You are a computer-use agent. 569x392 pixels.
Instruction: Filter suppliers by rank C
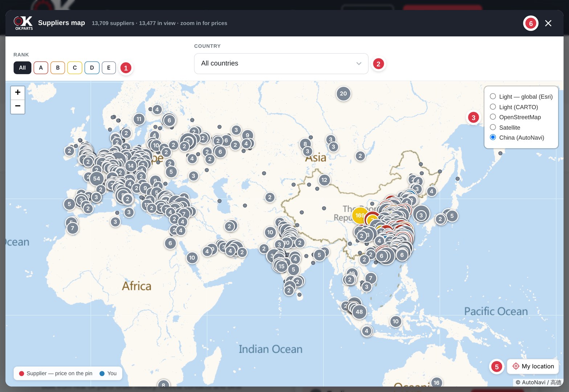[75, 68]
